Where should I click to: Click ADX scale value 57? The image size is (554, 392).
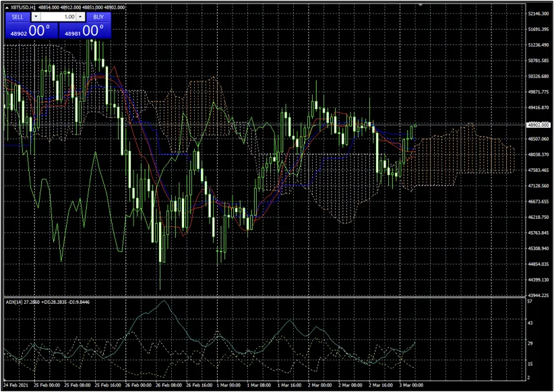point(530,302)
